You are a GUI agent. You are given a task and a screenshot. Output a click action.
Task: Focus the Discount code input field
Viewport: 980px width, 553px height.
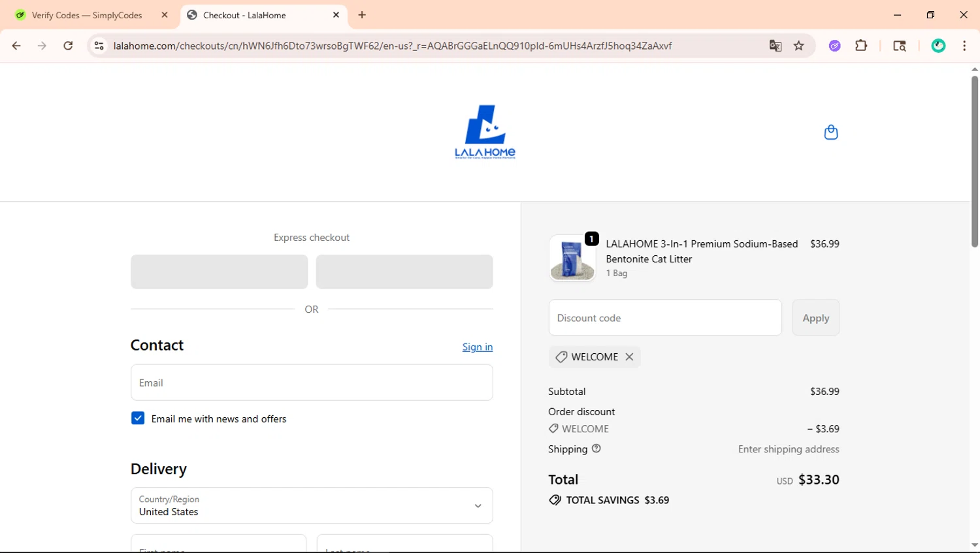point(665,318)
